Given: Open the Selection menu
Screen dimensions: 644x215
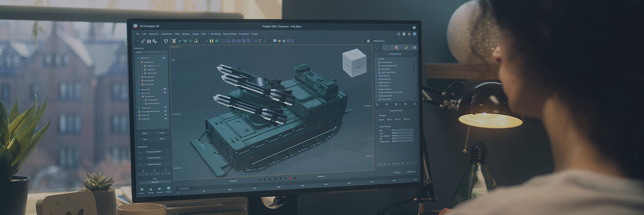Looking at the screenshot, I should tap(154, 34).
